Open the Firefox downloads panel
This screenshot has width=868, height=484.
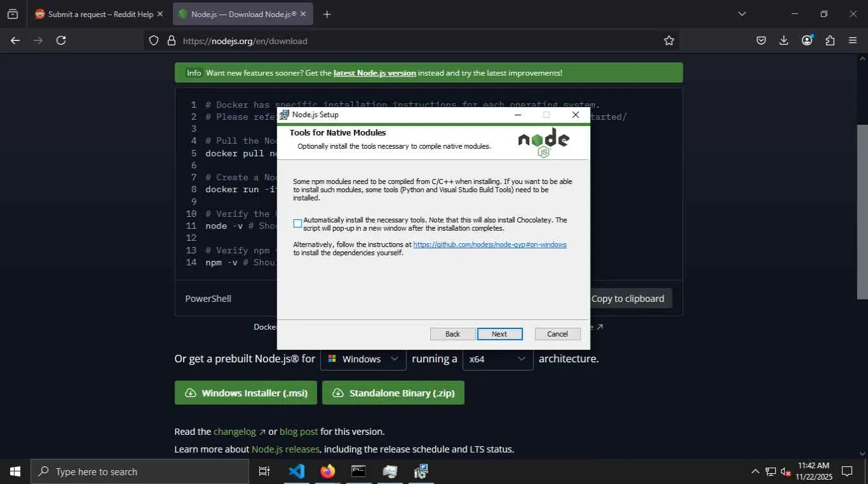click(784, 40)
